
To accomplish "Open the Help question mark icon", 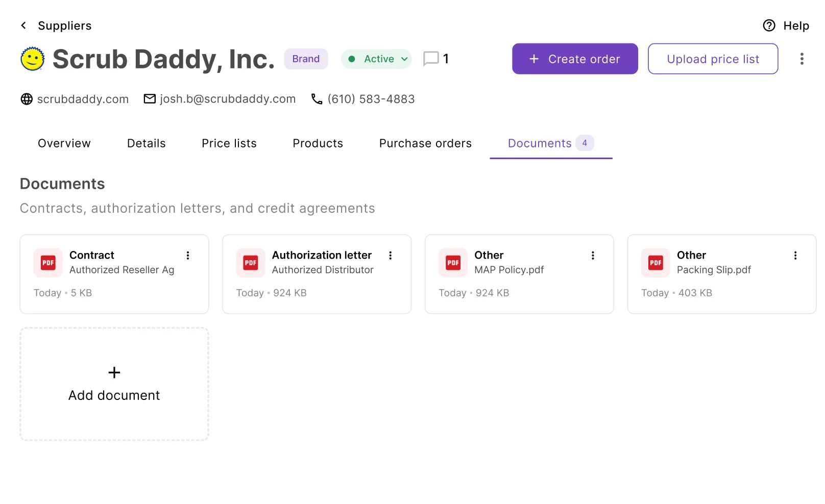I will click(769, 26).
